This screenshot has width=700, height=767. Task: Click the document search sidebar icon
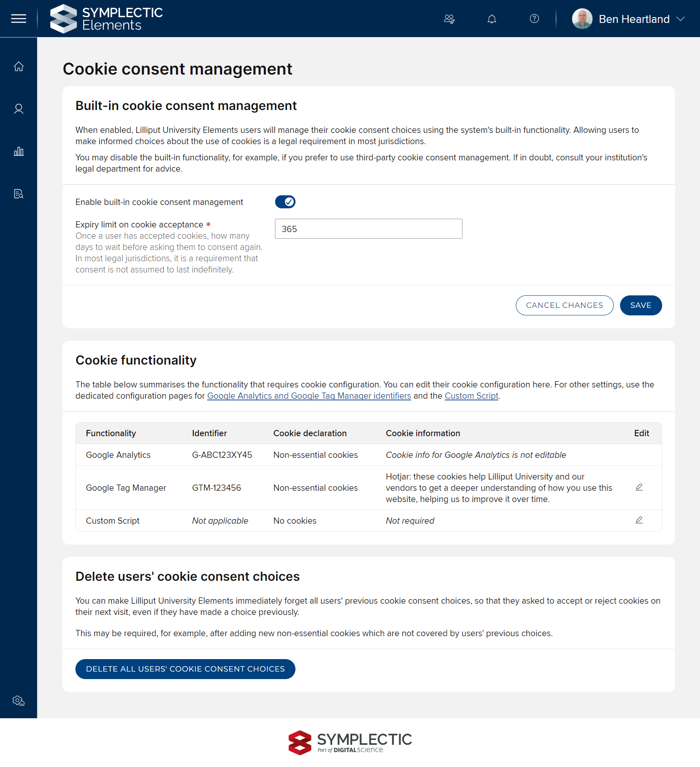coord(18,194)
